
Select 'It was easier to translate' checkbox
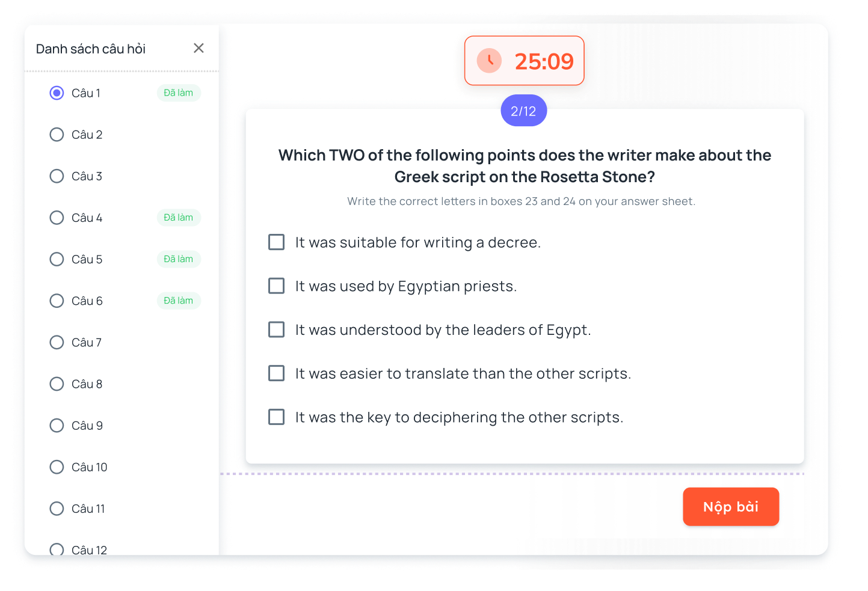[x=277, y=373]
